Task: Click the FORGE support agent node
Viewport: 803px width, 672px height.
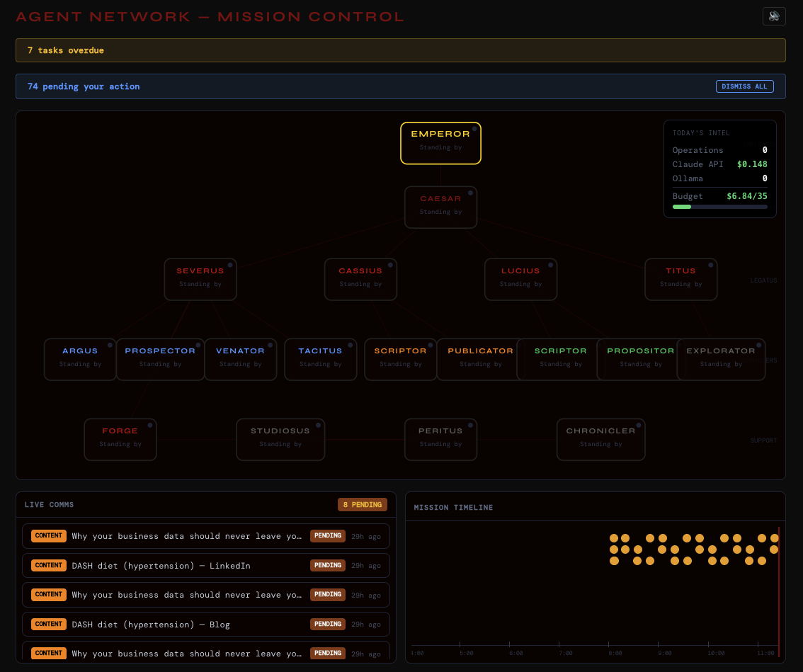Action: pos(120,439)
